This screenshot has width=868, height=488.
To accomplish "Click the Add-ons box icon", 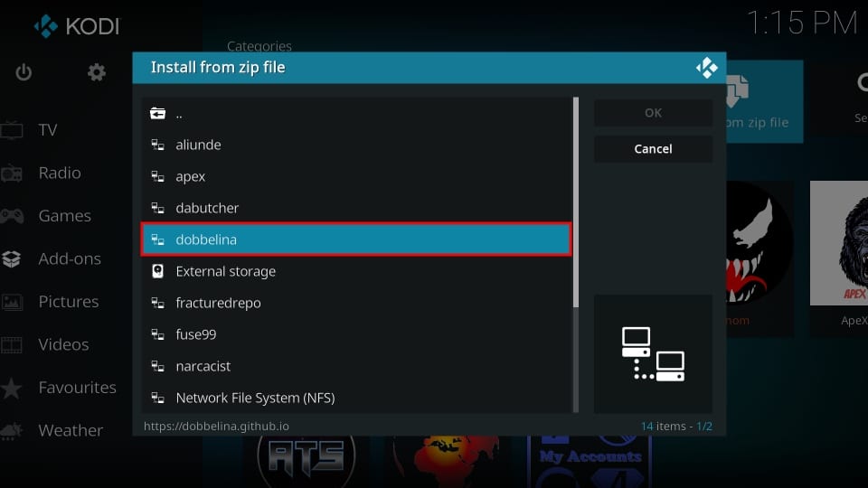I will point(12,258).
